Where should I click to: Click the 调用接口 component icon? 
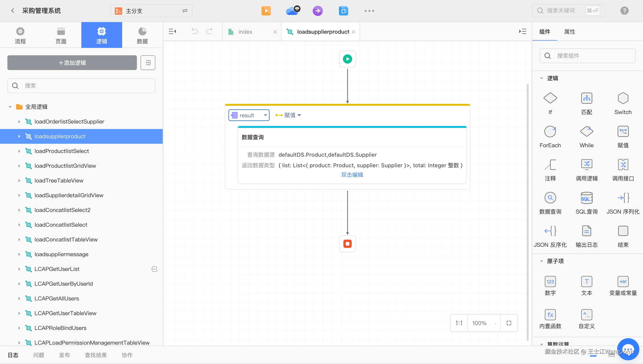point(623,165)
